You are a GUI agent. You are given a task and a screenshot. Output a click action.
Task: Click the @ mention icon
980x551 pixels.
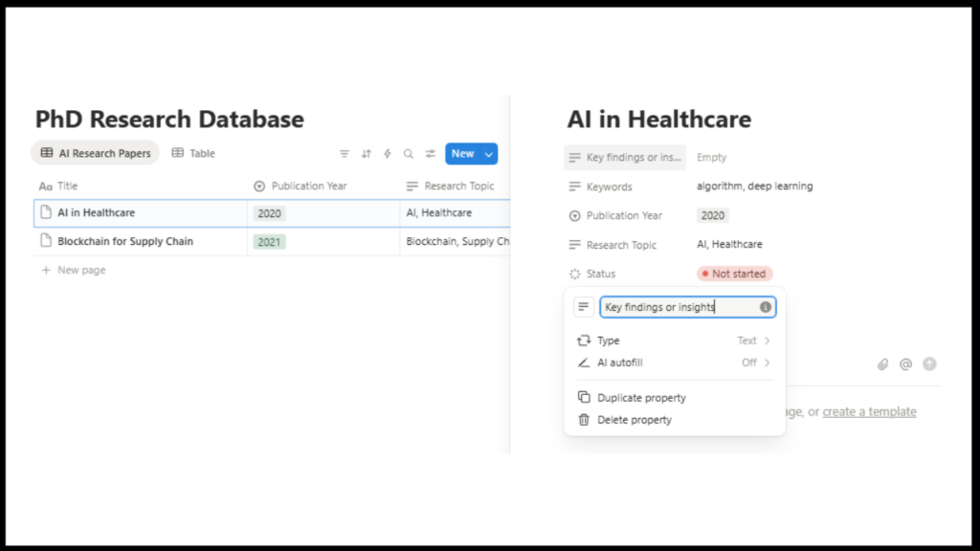pyautogui.click(x=905, y=364)
